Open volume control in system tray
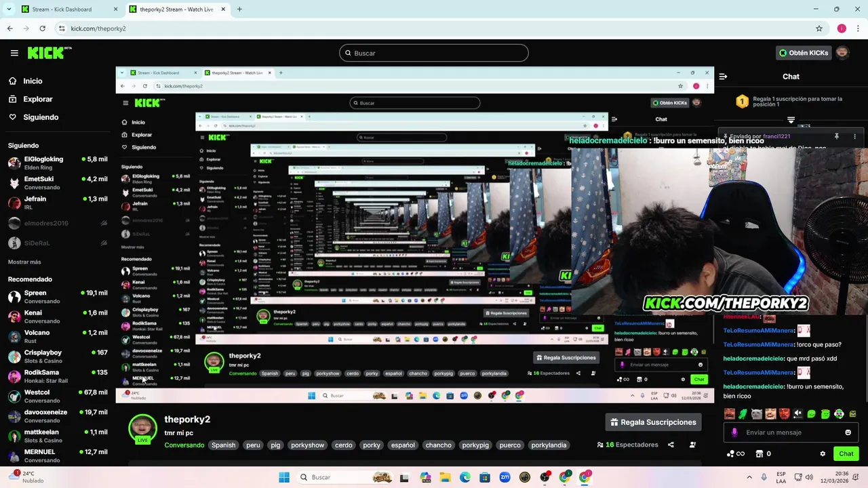The image size is (868, 488). click(x=809, y=477)
